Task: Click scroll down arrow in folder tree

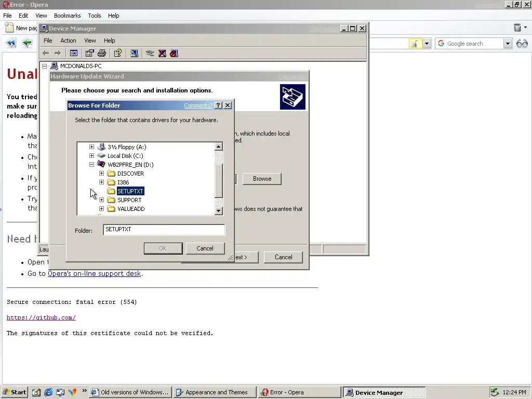Action: [x=219, y=211]
